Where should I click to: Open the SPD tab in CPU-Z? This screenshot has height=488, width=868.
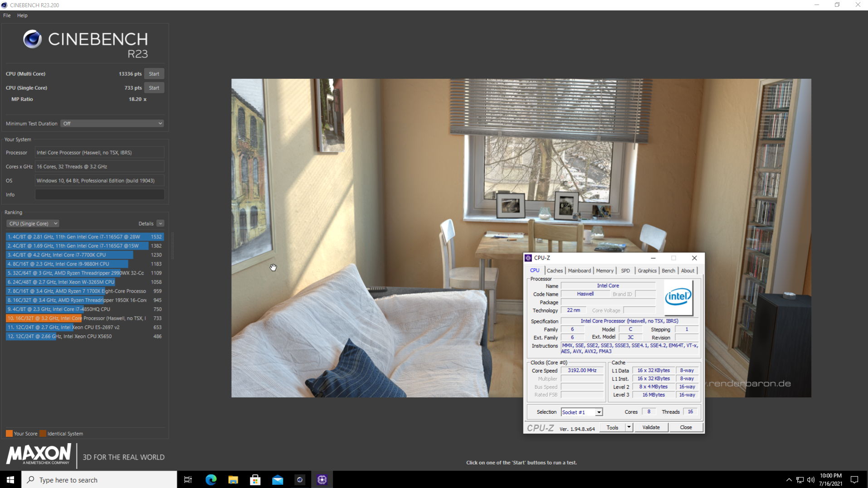pos(625,271)
